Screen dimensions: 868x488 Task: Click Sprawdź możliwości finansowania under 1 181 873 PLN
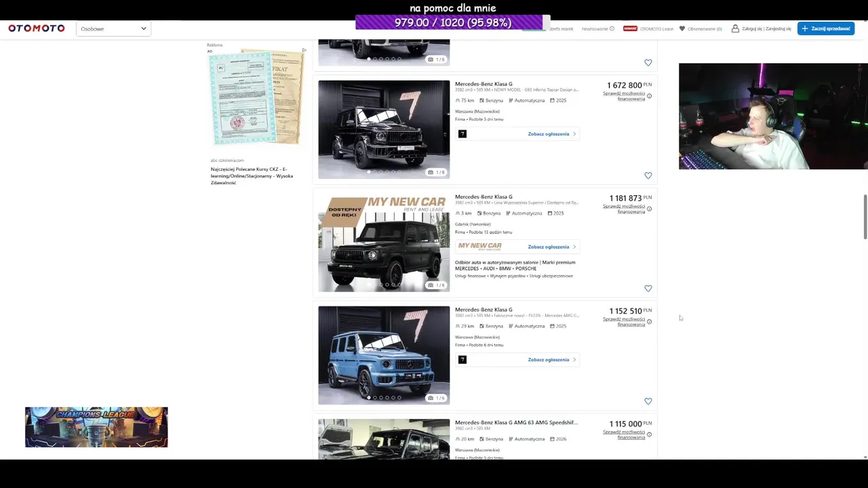point(624,209)
